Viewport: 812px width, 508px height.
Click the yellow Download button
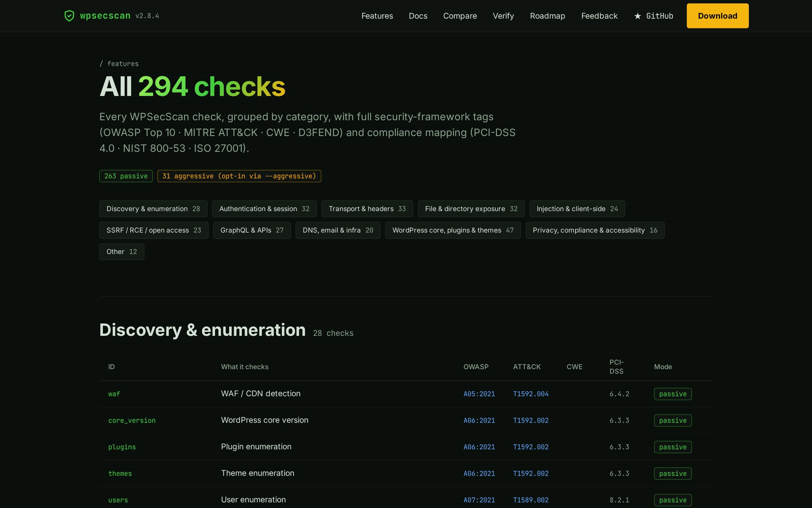tap(717, 16)
